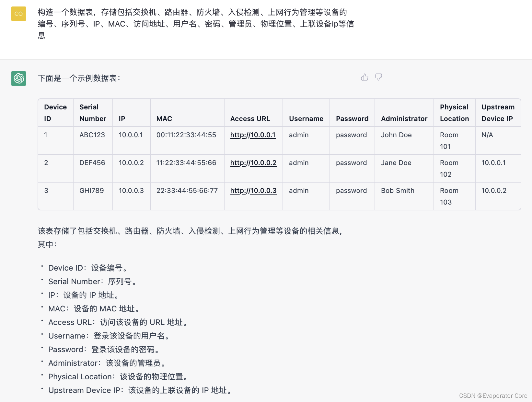Screen dimensions: 532x402
Task: Click the 'Administrator：该设备的管理员' bullet
Action: click(107, 363)
